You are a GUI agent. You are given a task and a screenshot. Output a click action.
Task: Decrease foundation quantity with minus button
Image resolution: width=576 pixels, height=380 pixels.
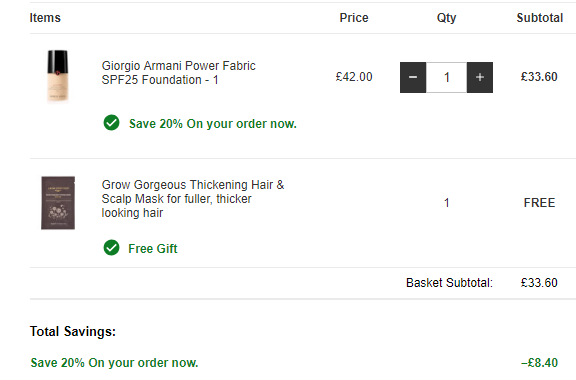tap(413, 77)
